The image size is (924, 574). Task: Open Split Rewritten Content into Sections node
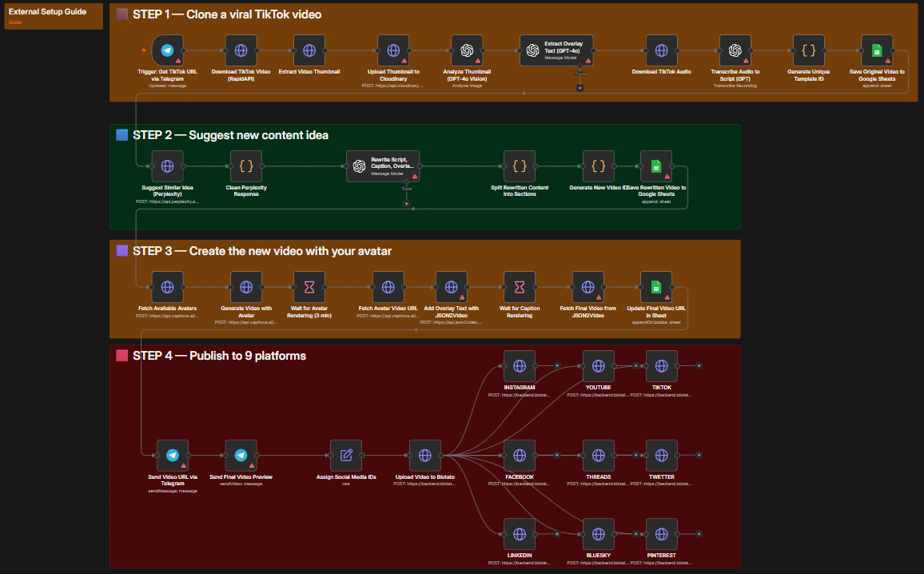520,166
